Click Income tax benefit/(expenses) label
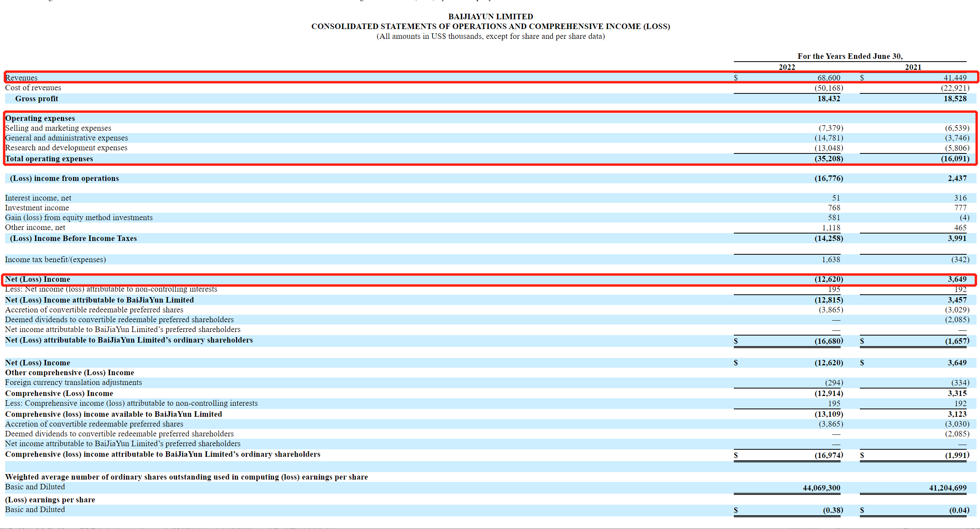The width and height of the screenshot is (980, 529). [55, 260]
